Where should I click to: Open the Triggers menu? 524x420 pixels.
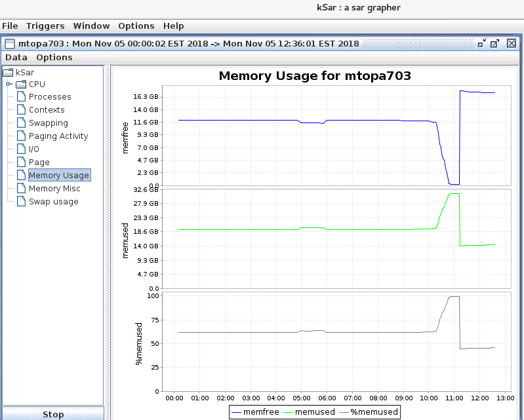(45, 26)
